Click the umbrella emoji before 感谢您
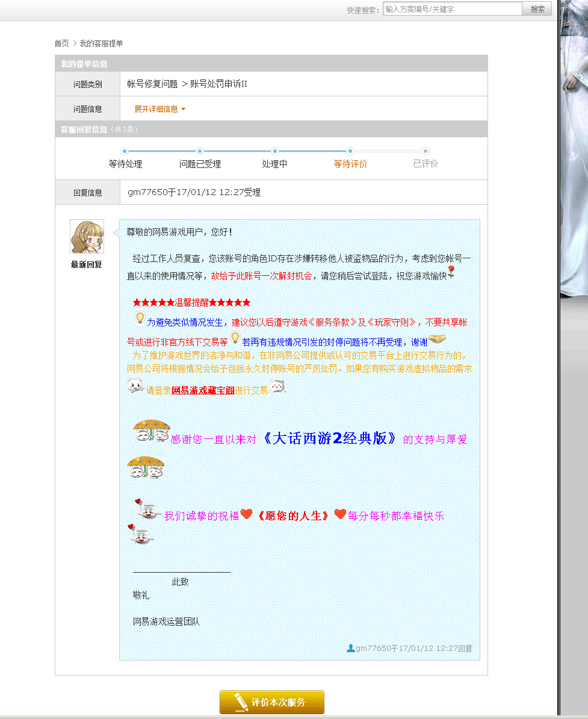This screenshot has width=588, height=719. click(x=151, y=432)
